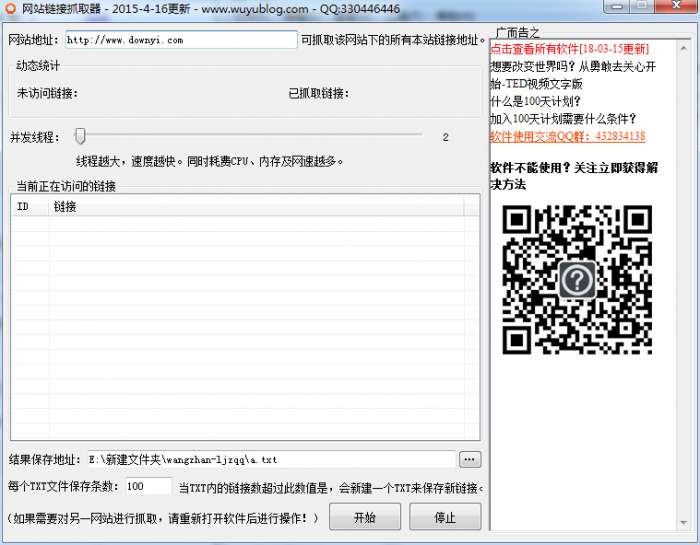This screenshot has width=700, height=545.
Task: Open the 软件使用交流QQ群 link
Action: tap(567, 136)
